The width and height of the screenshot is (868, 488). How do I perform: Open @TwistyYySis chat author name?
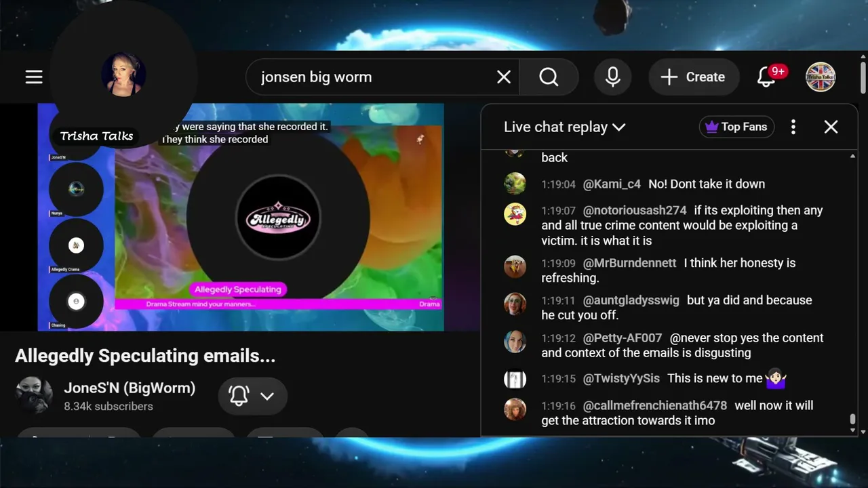point(621,379)
